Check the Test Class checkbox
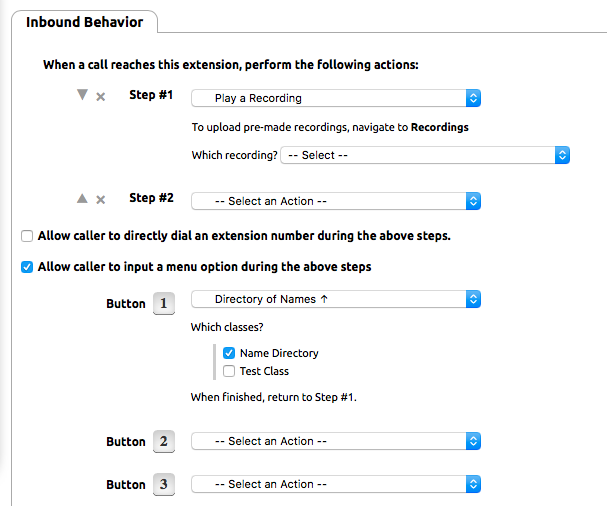Viewport: 607px width, 506px height. [229, 371]
